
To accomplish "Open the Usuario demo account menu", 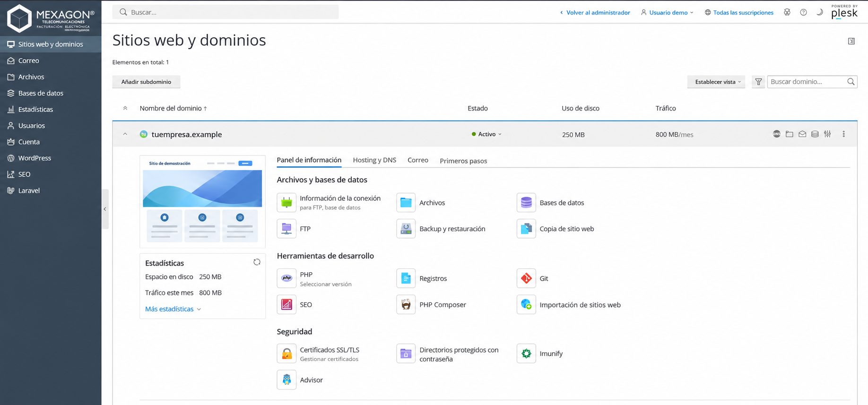I will point(667,12).
